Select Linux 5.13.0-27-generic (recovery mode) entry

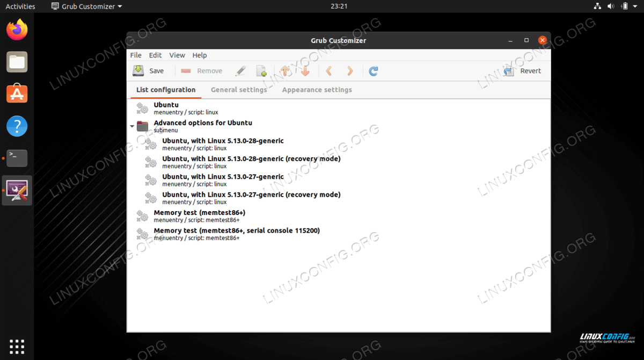click(339, 198)
